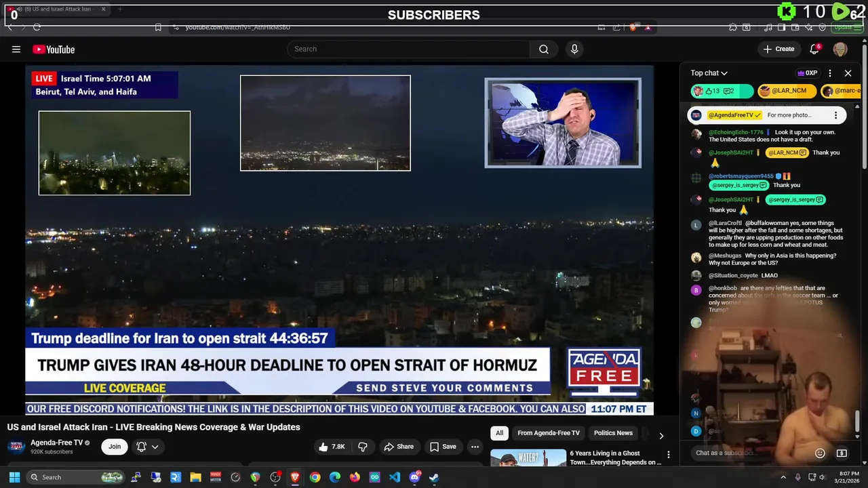Click chat user @honkbob

pyautogui.click(x=723, y=288)
